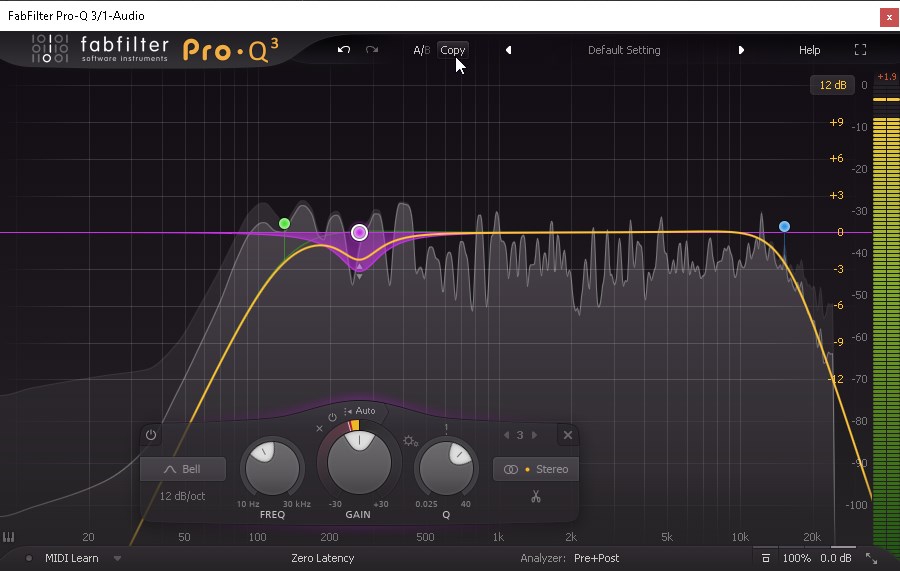Screen dimensions: 900x571
Task: Split band with scissors icon
Action: point(536,496)
